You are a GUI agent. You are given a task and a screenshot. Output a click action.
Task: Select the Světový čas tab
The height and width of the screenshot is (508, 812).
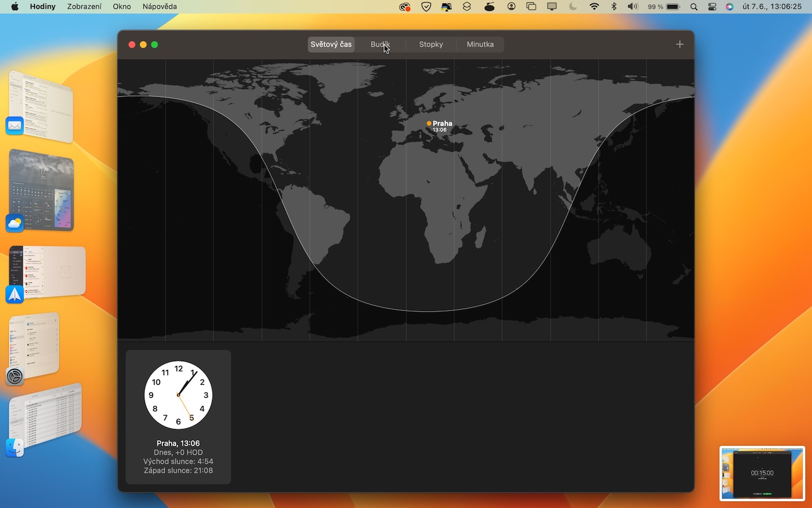click(331, 44)
